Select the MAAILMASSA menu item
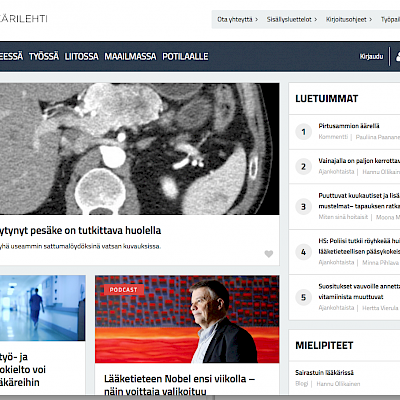Image resolution: width=400 pixels, height=400 pixels. pyautogui.click(x=130, y=56)
